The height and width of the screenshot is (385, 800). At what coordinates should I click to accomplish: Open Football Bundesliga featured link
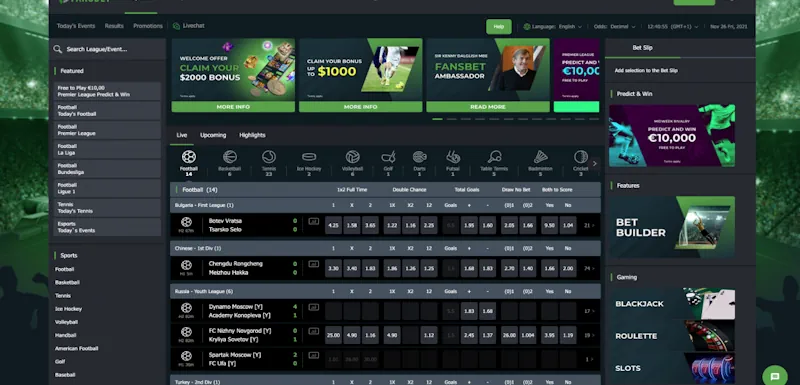coord(107,169)
